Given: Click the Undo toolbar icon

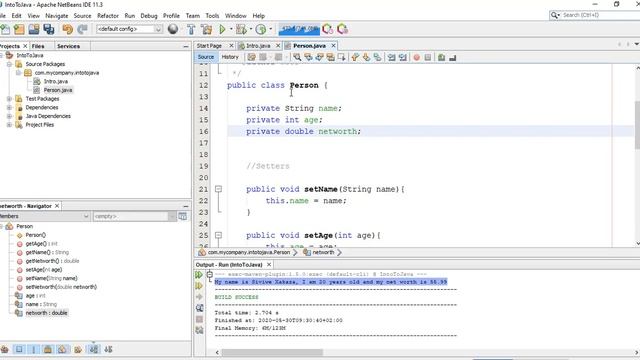Looking at the screenshot, I should point(67,29).
